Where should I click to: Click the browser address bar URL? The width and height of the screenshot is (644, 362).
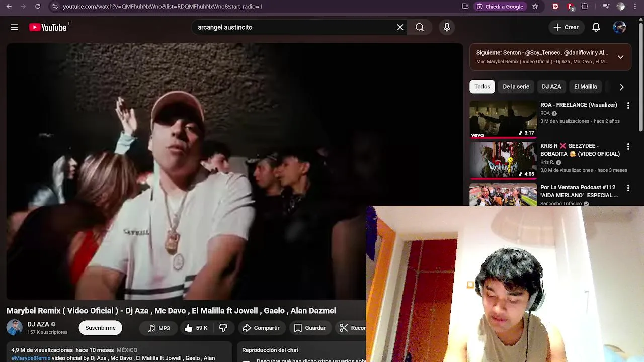click(x=162, y=7)
